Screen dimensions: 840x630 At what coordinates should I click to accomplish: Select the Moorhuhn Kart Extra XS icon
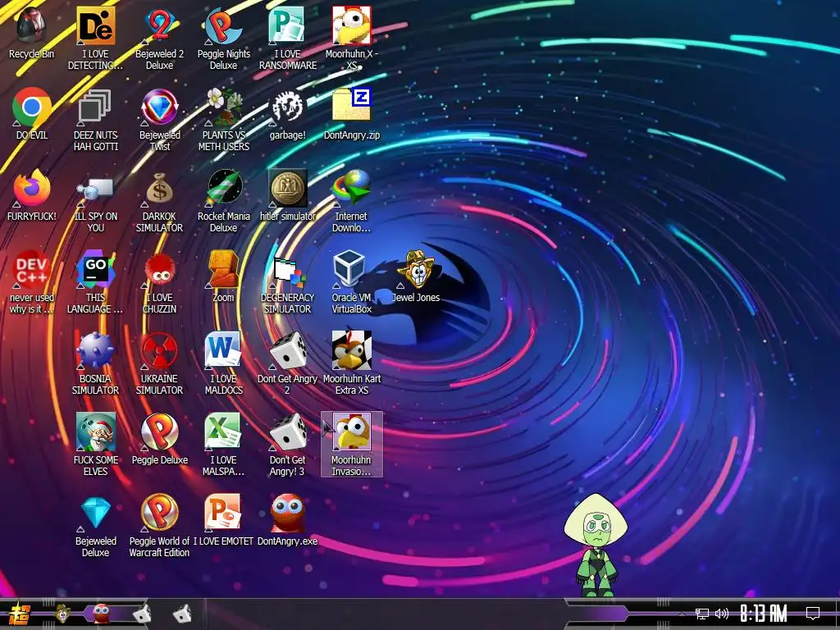click(x=351, y=363)
